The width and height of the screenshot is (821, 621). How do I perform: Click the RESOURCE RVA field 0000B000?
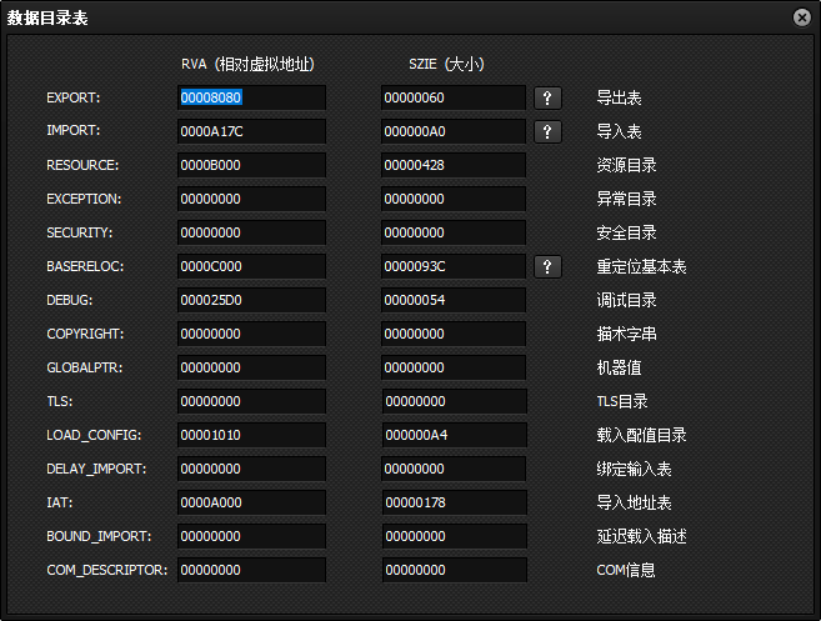(251, 165)
